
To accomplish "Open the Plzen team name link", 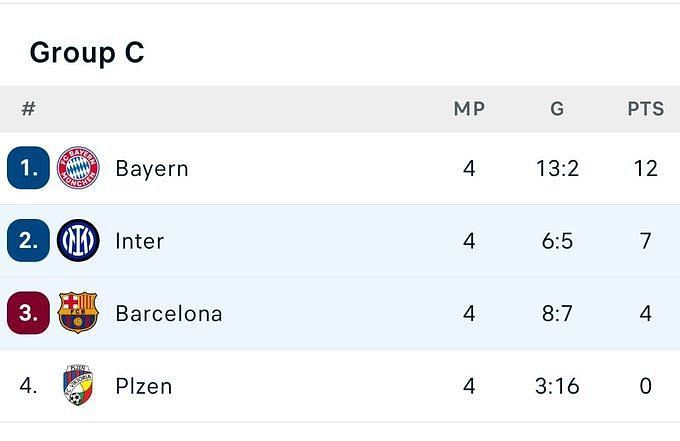I will coord(144,386).
